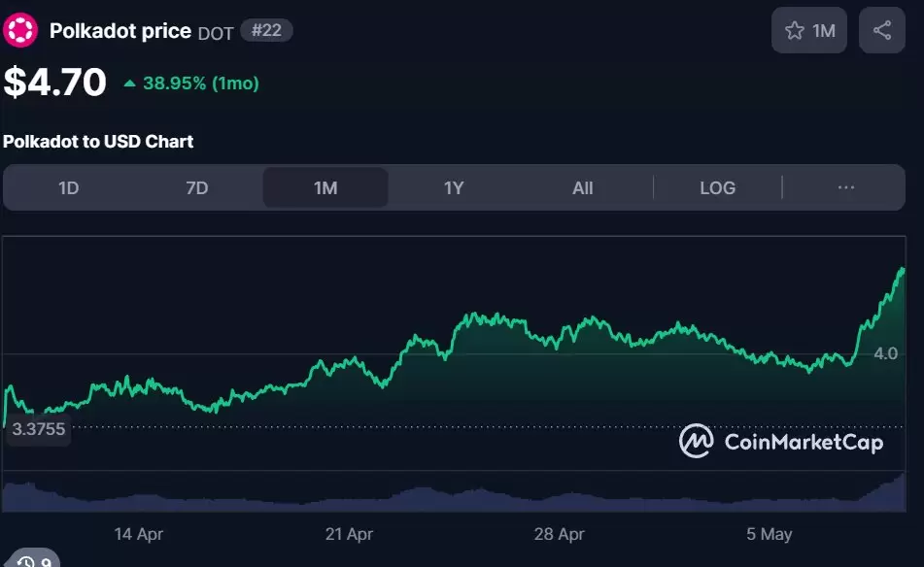Image resolution: width=924 pixels, height=567 pixels.
Task: Click the green up-arrow next to 38.95%
Action: click(129, 83)
